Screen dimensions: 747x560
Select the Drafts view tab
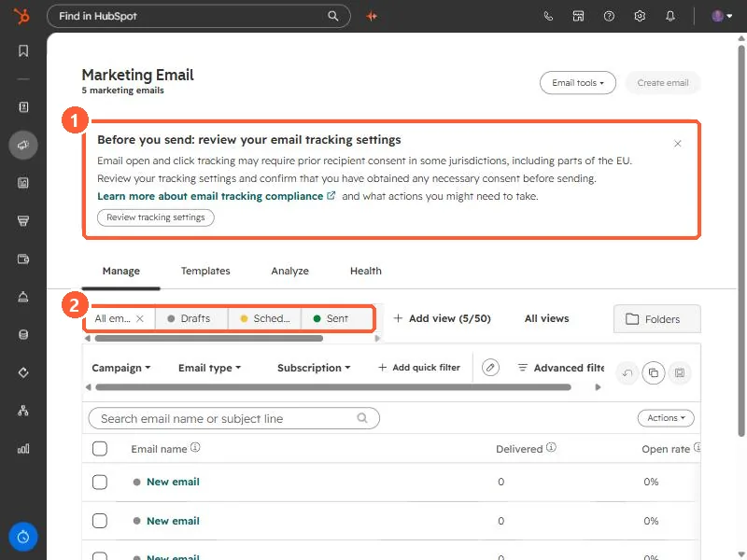pyautogui.click(x=192, y=318)
